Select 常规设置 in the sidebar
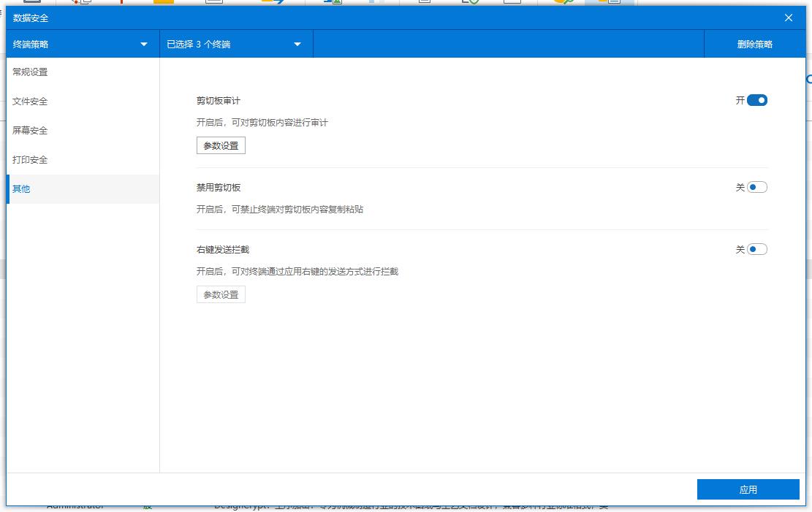The height and width of the screenshot is (512, 812). click(x=83, y=72)
